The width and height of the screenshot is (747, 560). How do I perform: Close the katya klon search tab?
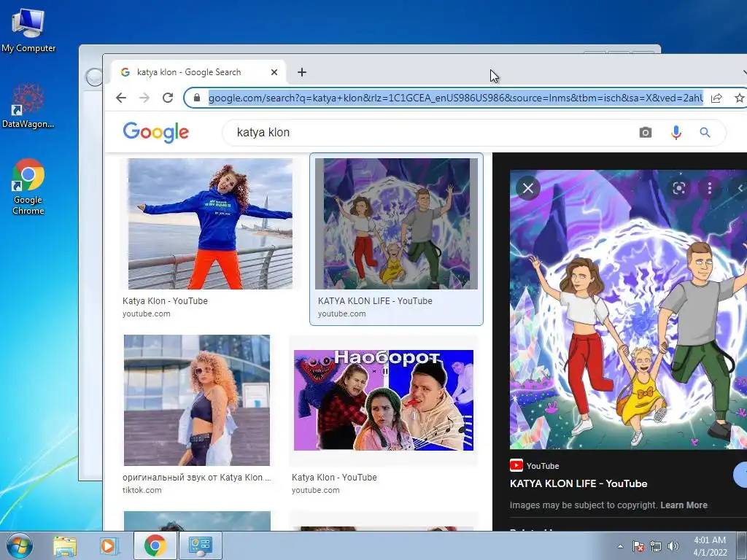[x=274, y=72]
